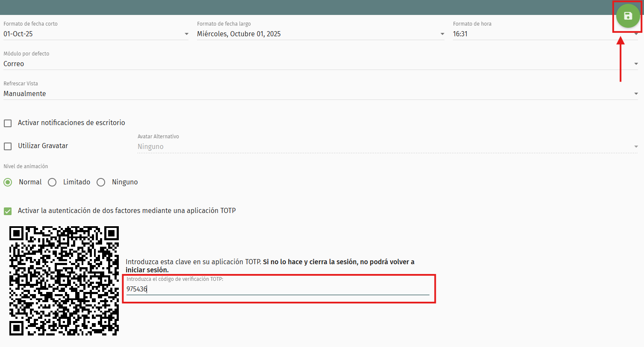The width and height of the screenshot is (644, 347).
Task: Enable desktop notifications checkbox
Action: pyautogui.click(x=8, y=123)
